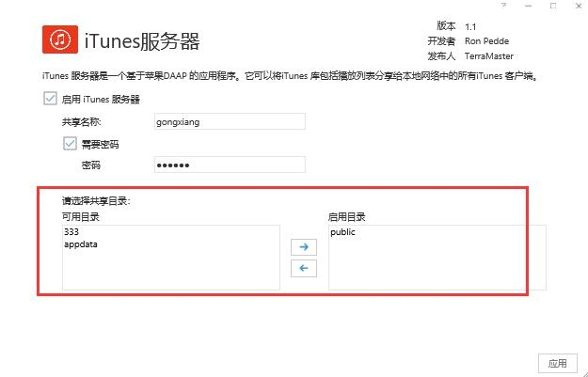Screen dimensions: 588x377
Task: Click the left arrow to remove enabled directory
Action: (x=303, y=269)
